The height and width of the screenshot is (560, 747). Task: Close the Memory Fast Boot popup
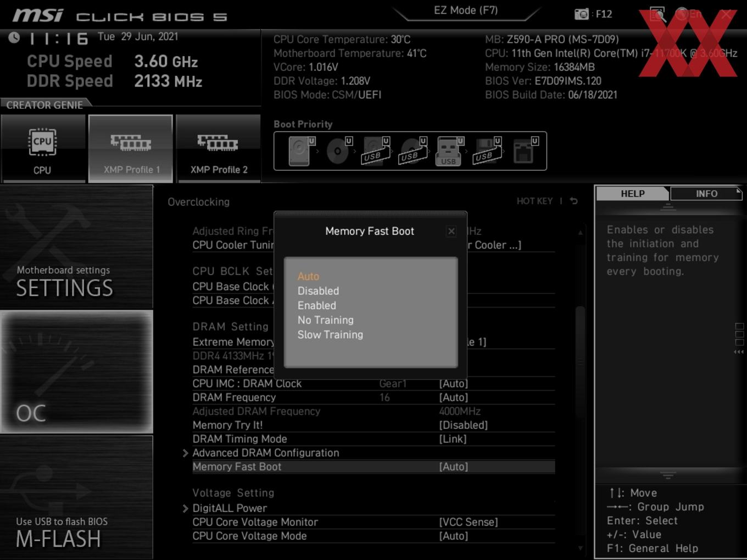click(451, 231)
